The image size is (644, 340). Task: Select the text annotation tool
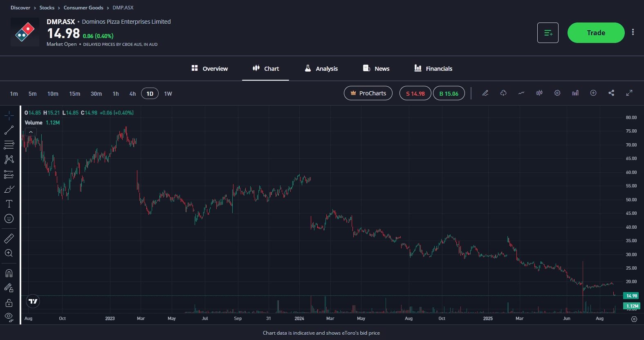[x=9, y=204]
